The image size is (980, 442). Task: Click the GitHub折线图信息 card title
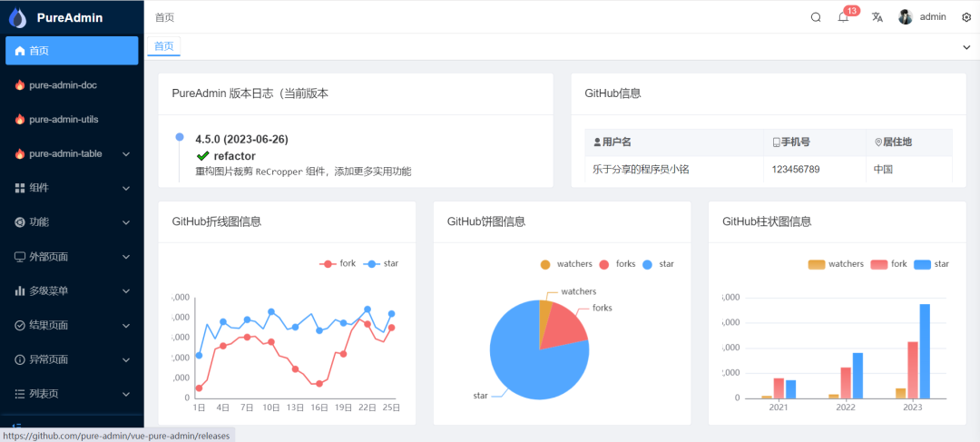pos(216,221)
